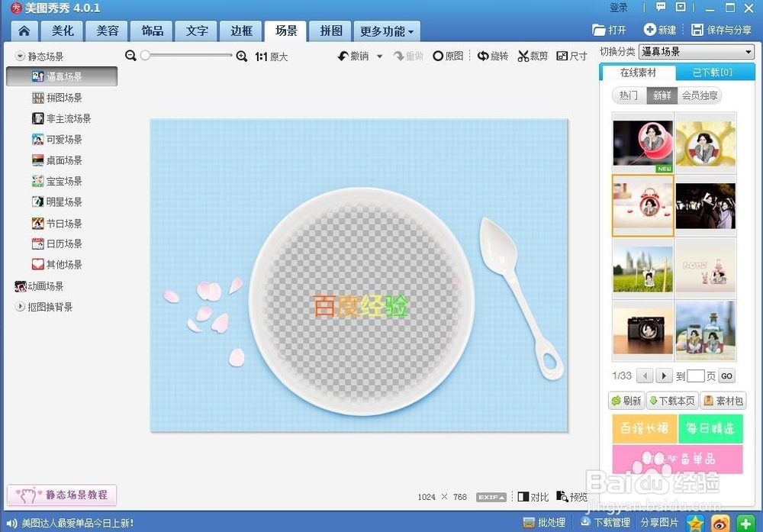Open the 美容 tab
This screenshot has height=532, width=763.
(x=108, y=31)
